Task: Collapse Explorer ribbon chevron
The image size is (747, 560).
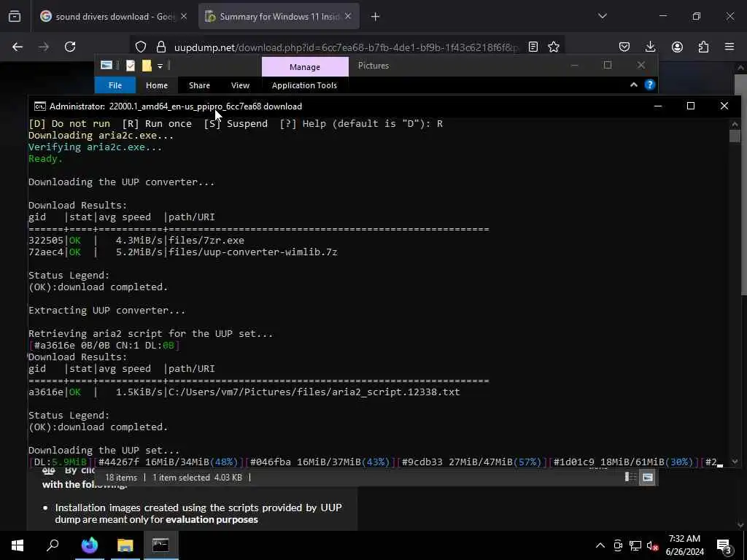Action: point(634,85)
